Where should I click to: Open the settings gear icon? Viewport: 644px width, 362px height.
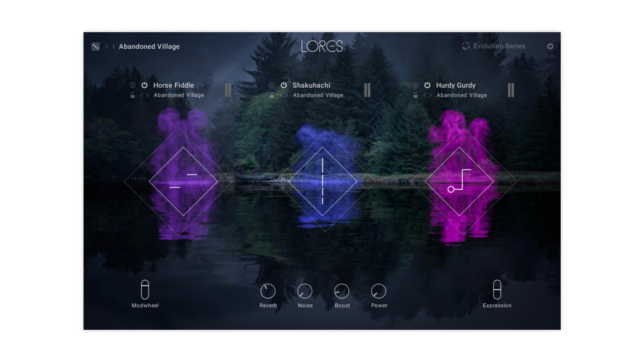[x=550, y=46]
